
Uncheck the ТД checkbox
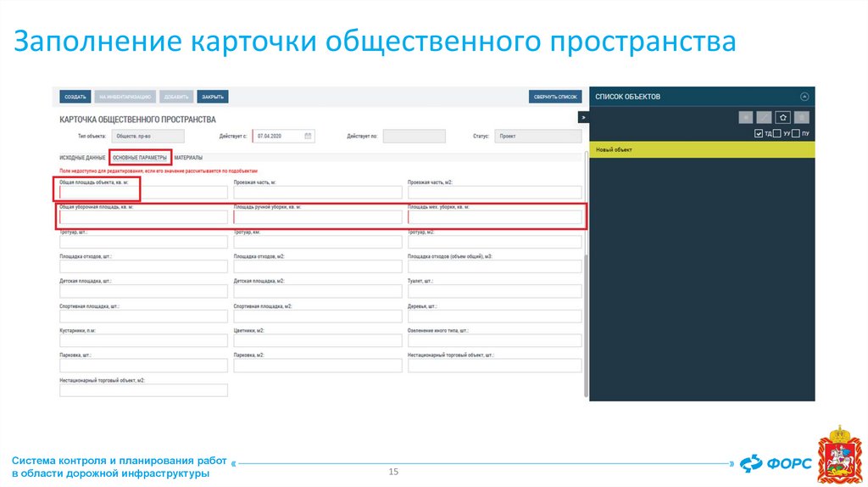point(759,133)
